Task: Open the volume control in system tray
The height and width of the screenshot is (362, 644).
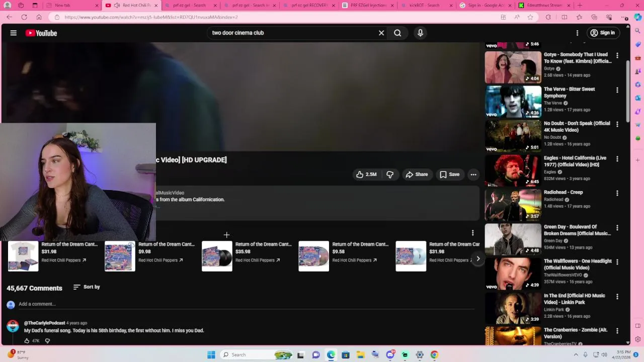Action: coord(604,355)
